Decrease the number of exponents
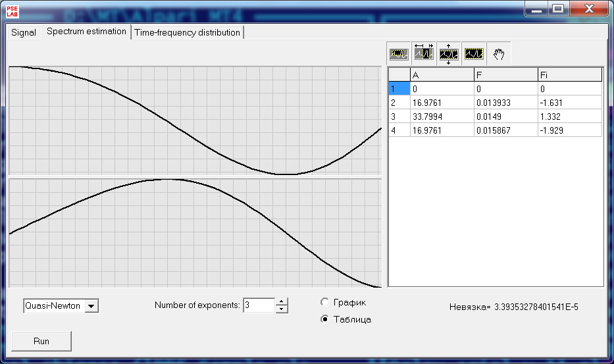Screen dimensions: 614x364 pos(282,309)
